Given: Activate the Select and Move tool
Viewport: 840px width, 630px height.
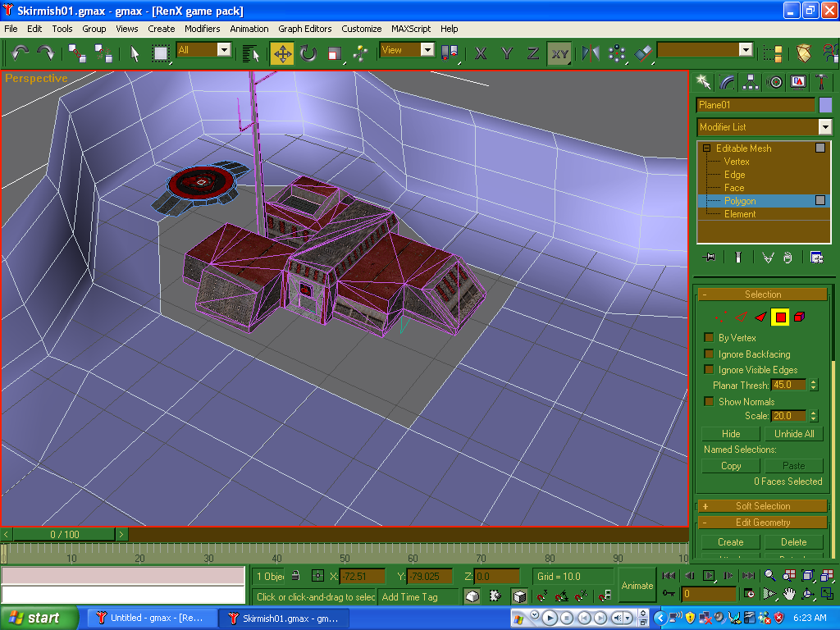Looking at the screenshot, I should 282,54.
